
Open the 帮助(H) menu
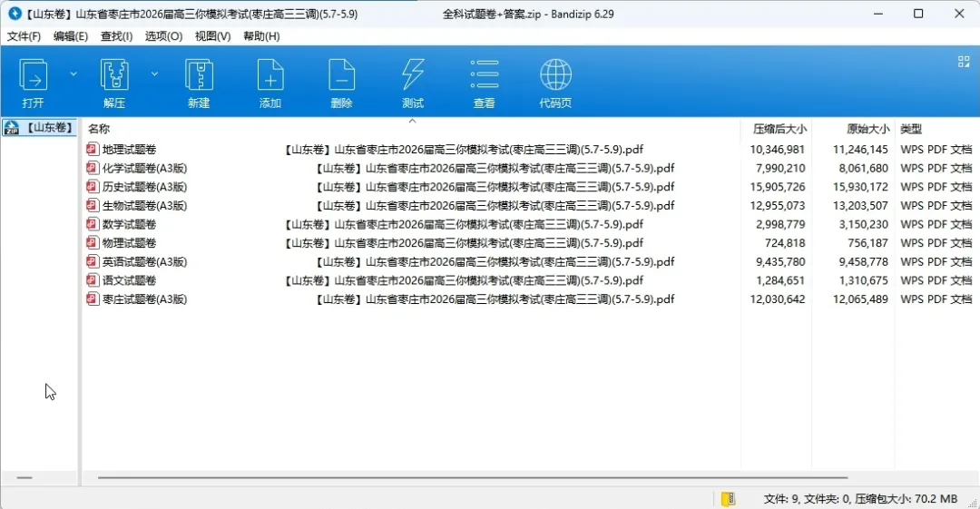point(261,36)
